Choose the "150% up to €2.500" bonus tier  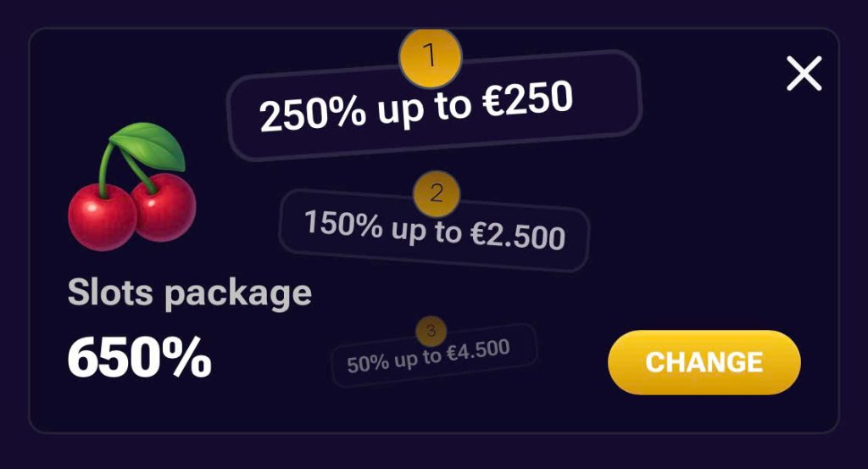click(434, 230)
